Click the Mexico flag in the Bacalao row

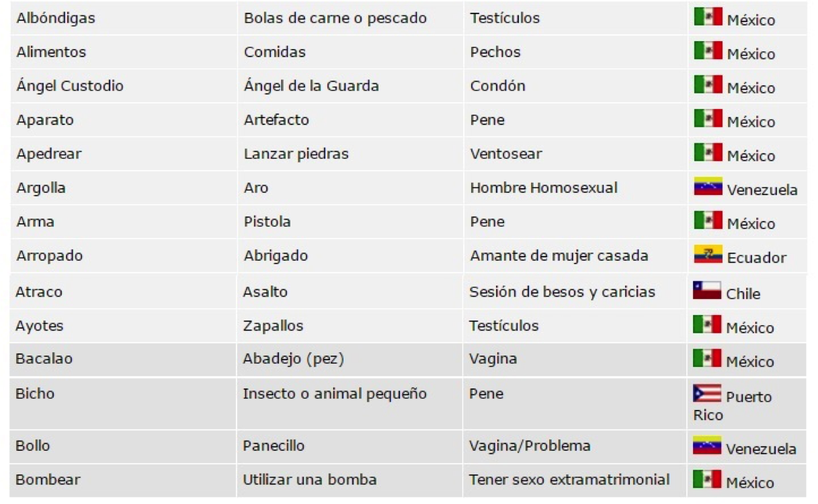pos(706,358)
